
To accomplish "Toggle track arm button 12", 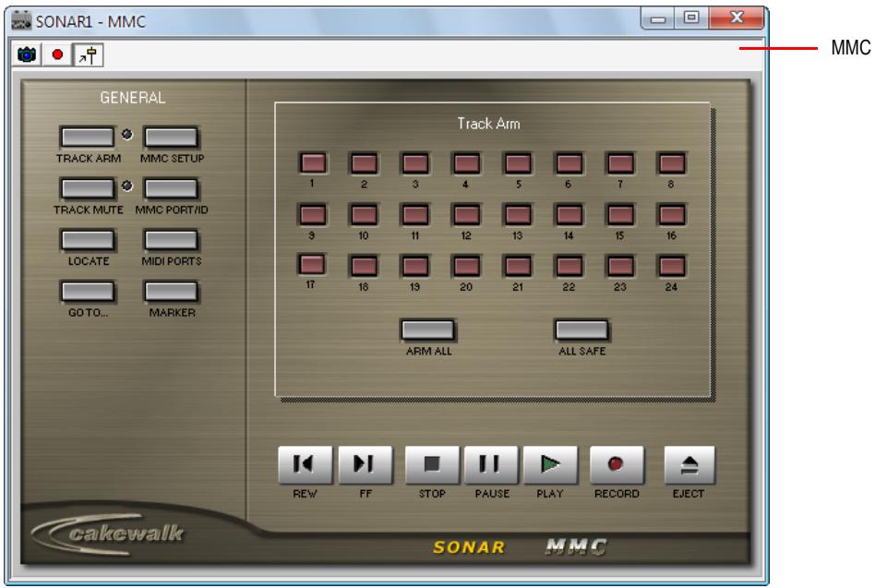I will (466, 215).
